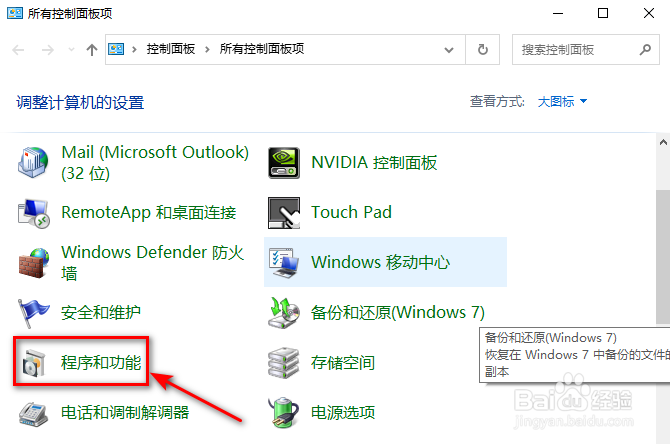Image resolution: width=670 pixels, height=444 pixels.
Task: Click the 电源选项 battery icon
Action: tap(284, 412)
